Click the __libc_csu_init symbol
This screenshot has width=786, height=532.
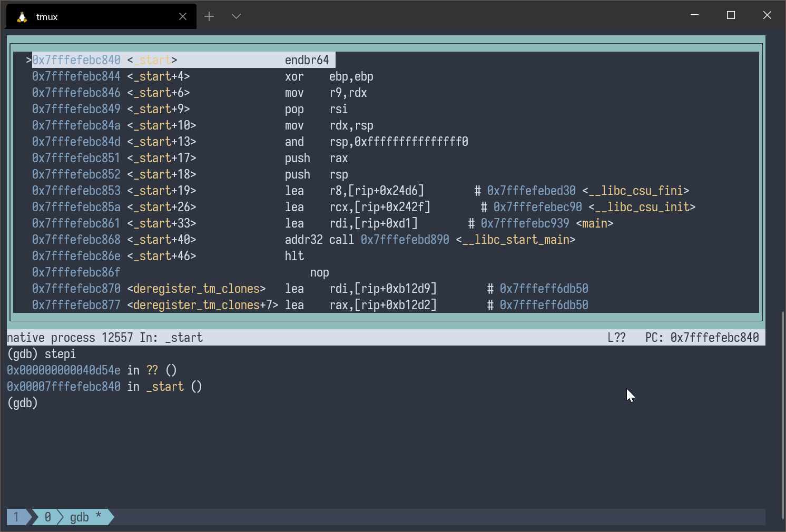[642, 207]
